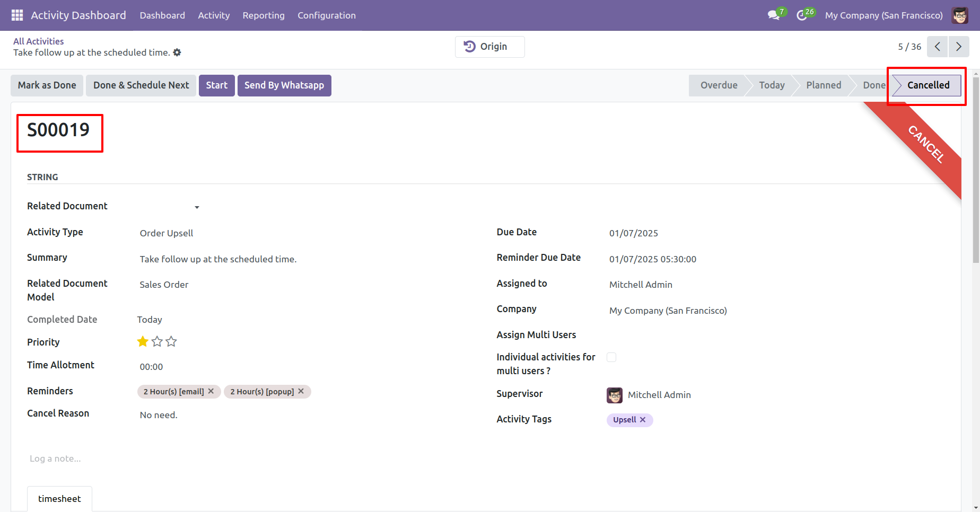Select the Overdue status stage

click(x=719, y=85)
